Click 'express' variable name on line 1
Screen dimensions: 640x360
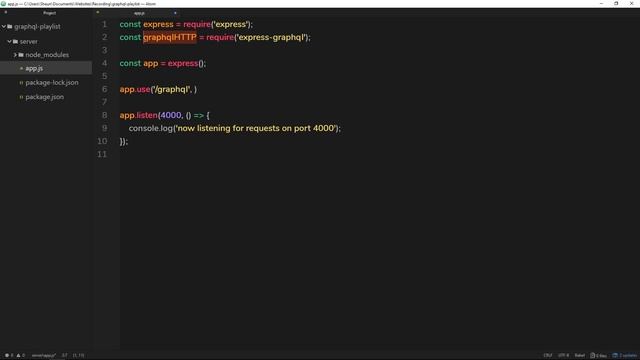point(158,24)
